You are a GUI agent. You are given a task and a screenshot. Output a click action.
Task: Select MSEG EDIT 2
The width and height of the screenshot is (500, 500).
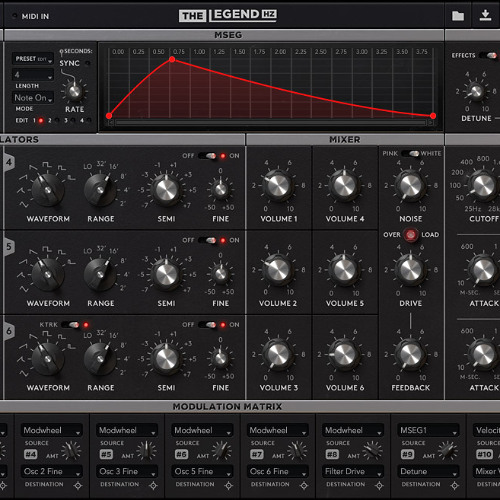coord(57,120)
